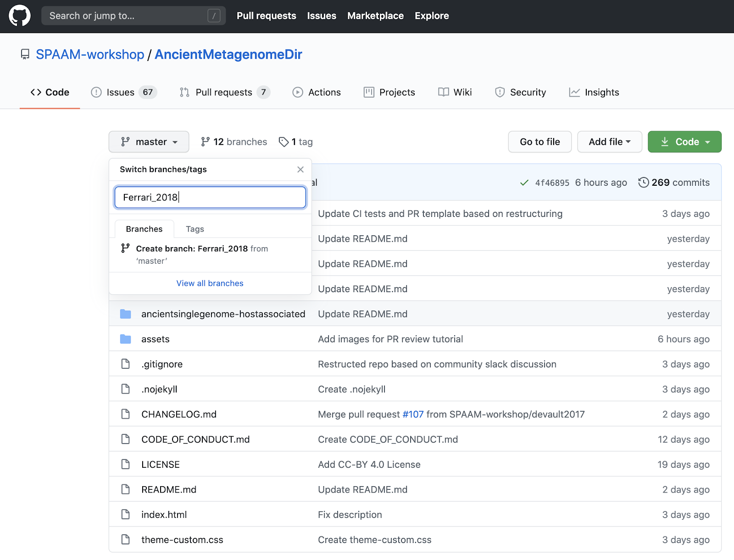Click the download icon on Code button

(x=665, y=142)
